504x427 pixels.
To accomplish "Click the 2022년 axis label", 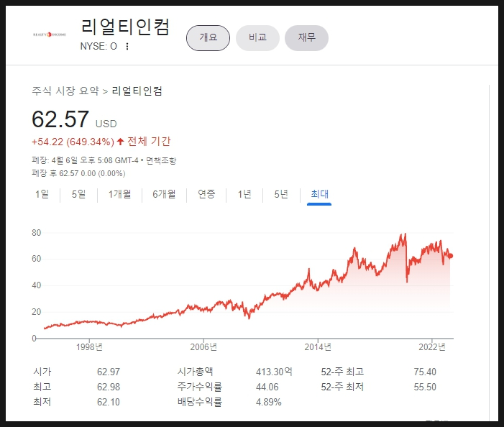I will [x=432, y=347].
